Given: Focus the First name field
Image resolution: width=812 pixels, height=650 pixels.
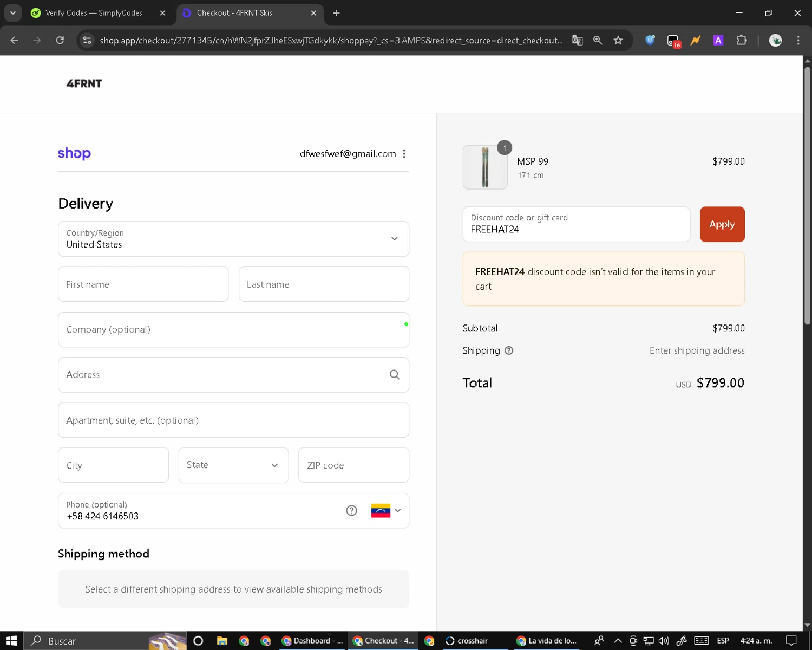Looking at the screenshot, I should (x=143, y=284).
